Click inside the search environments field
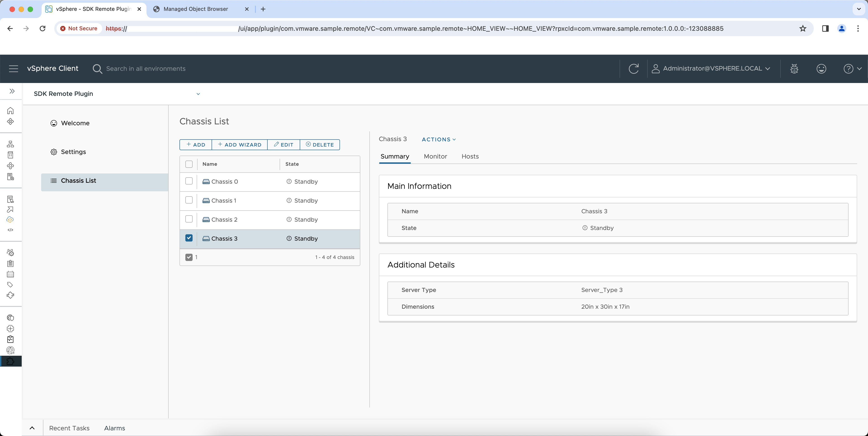868x436 pixels. tap(146, 69)
